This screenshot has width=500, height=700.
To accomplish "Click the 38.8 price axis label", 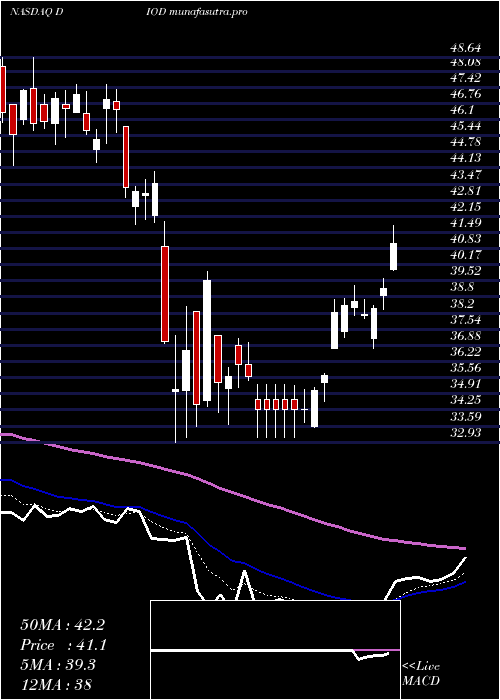I will tap(462, 288).
